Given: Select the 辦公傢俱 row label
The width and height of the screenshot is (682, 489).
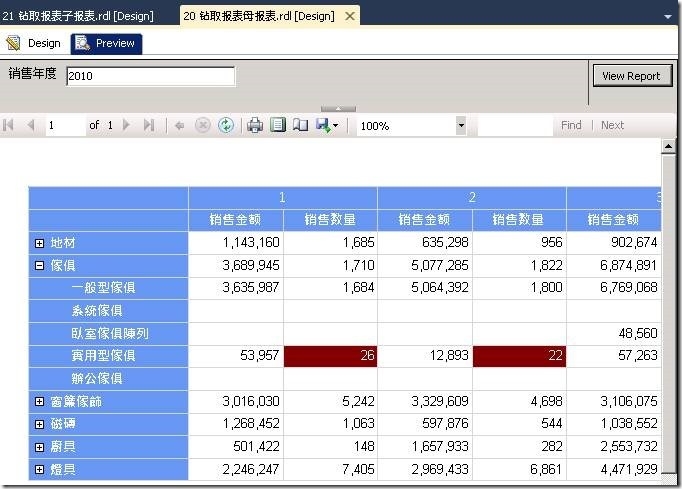Looking at the screenshot, I should 97,378.
